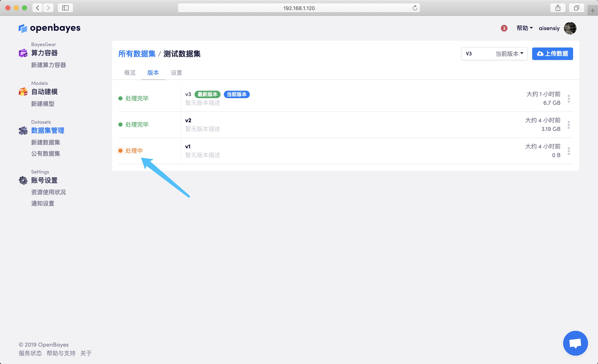Open v3 version three-dot menu
598x364 pixels.
pyautogui.click(x=569, y=99)
